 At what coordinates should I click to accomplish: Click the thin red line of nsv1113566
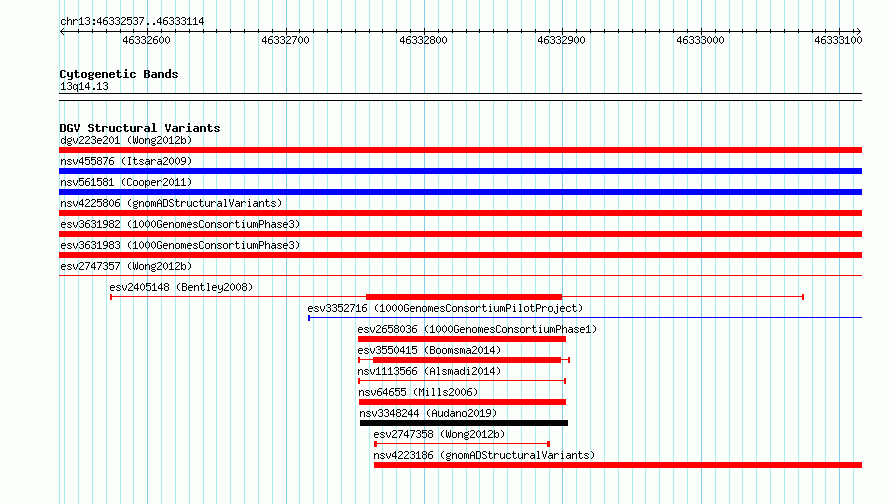click(462, 381)
